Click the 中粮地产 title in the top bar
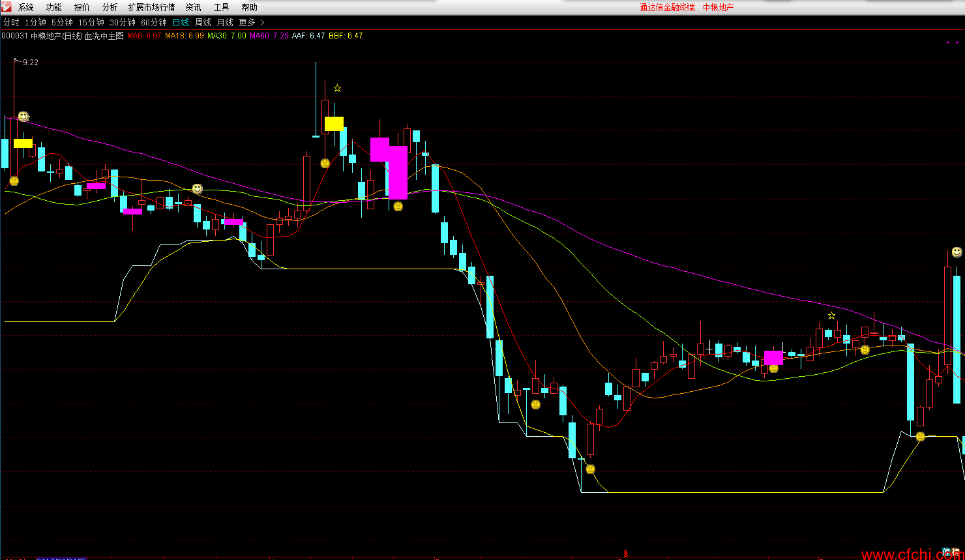This screenshot has height=560, width=965. click(719, 8)
